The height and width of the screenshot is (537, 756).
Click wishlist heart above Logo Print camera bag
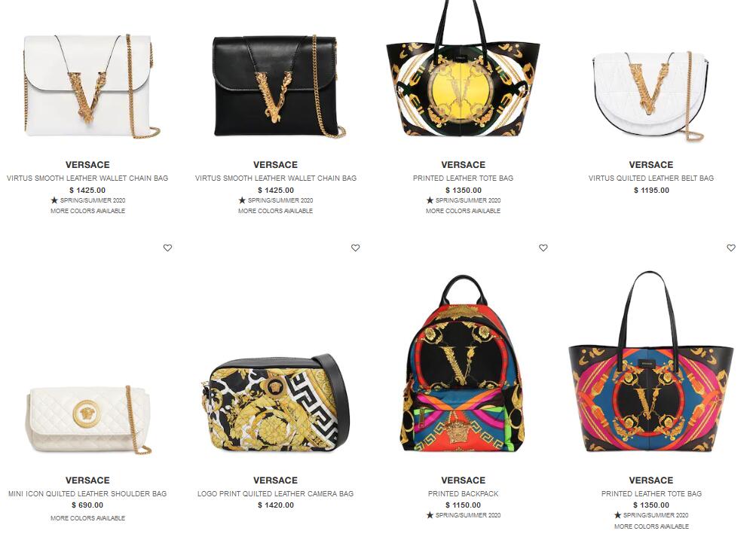tap(355, 248)
